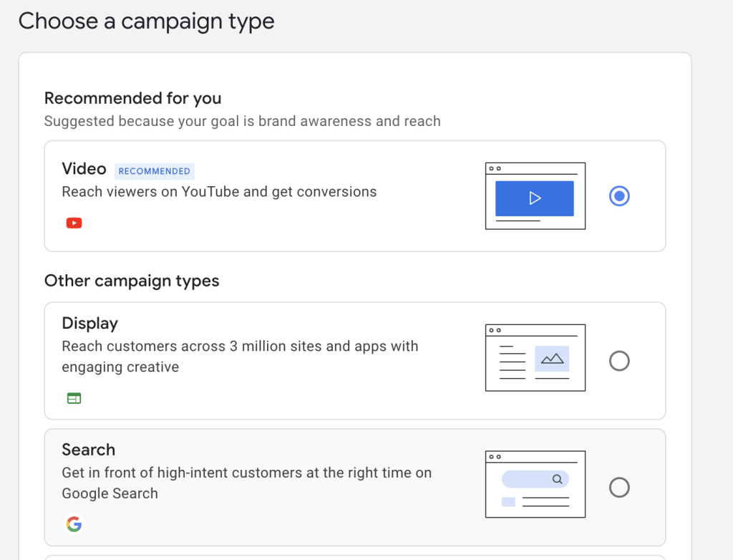Click the Video campaign title

coord(84,169)
